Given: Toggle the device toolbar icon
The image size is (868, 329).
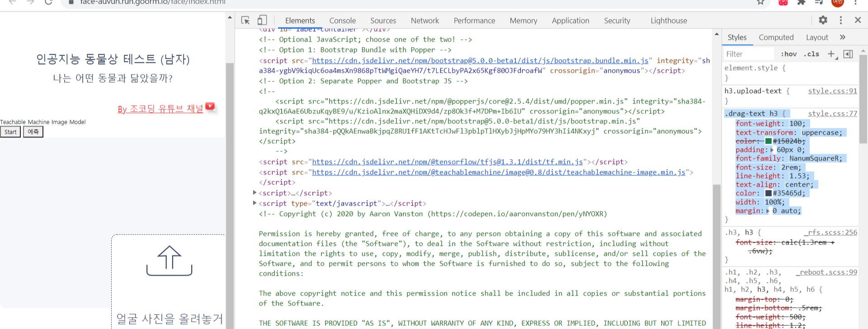Looking at the screenshot, I should (262, 20).
